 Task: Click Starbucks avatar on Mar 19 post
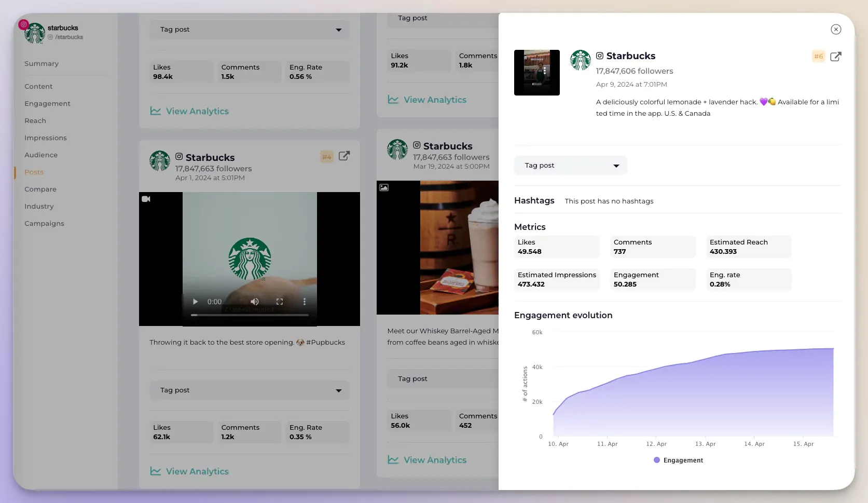tap(397, 149)
